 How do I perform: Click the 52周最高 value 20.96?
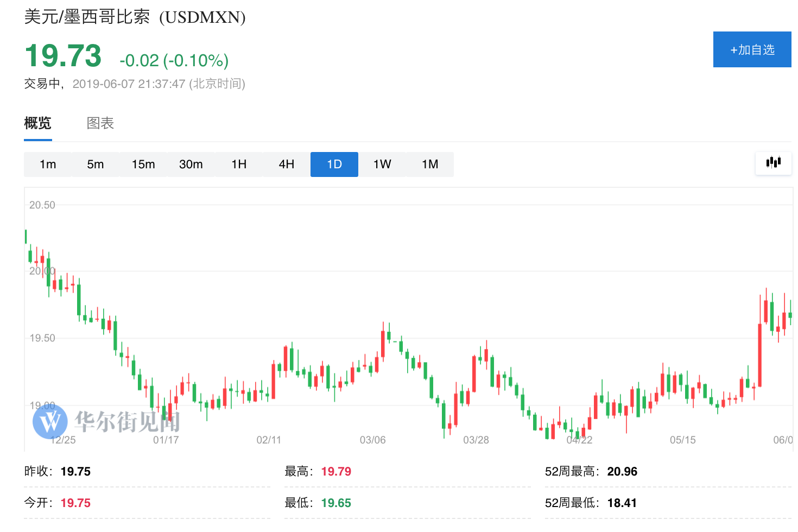tap(622, 471)
